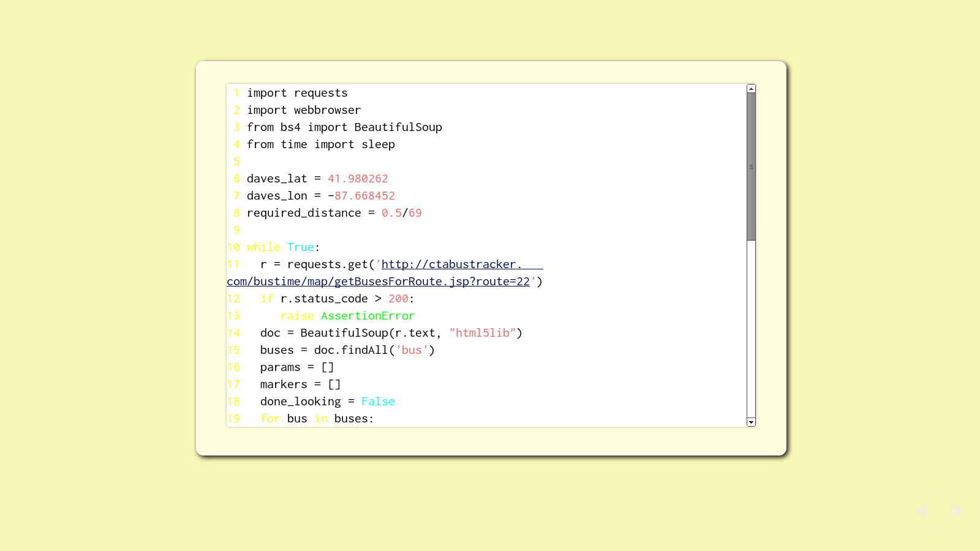980x551 pixels.
Task: Advance to the next slide with the right arrow
Action: (958, 511)
